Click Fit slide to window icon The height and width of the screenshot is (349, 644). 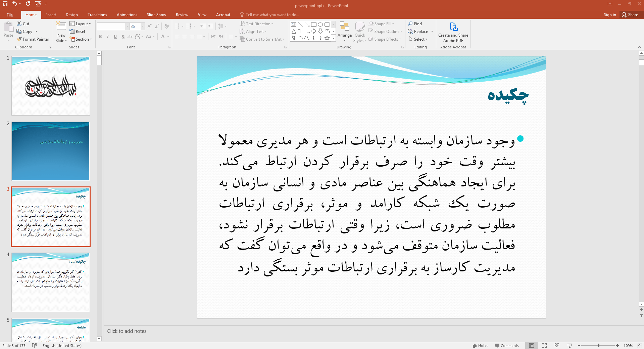point(640,345)
